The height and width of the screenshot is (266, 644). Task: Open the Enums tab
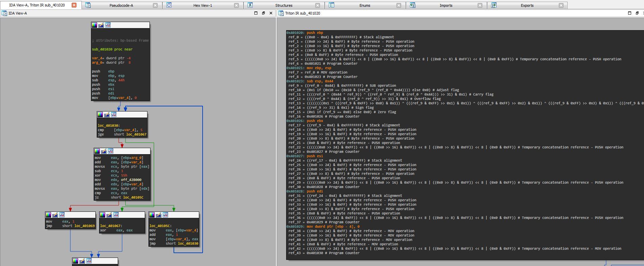(x=365, y=5)
